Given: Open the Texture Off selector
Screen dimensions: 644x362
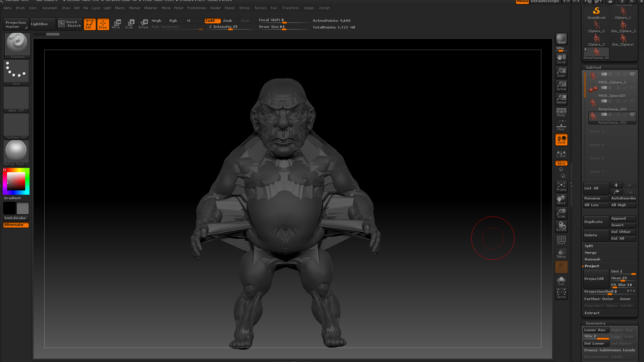Looking at the screenshot, I should click(16, 126).
